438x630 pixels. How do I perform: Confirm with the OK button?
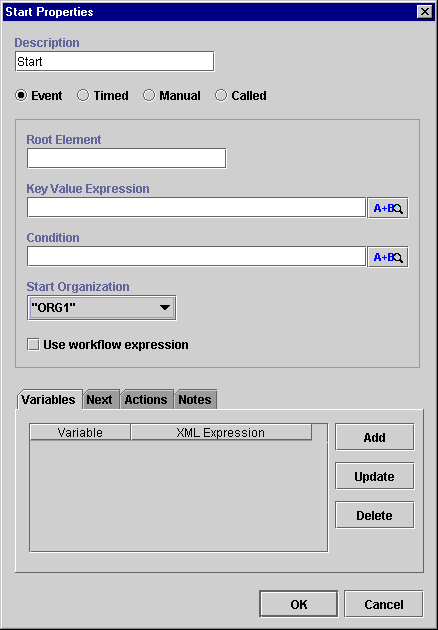[x=299, y=604]
